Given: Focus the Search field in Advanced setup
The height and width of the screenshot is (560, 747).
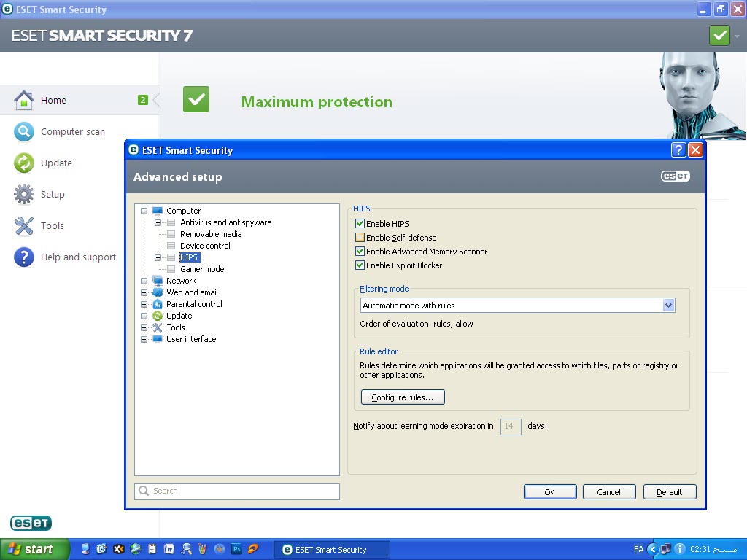Looking at the screenshot, I should [x=237, y=491].
